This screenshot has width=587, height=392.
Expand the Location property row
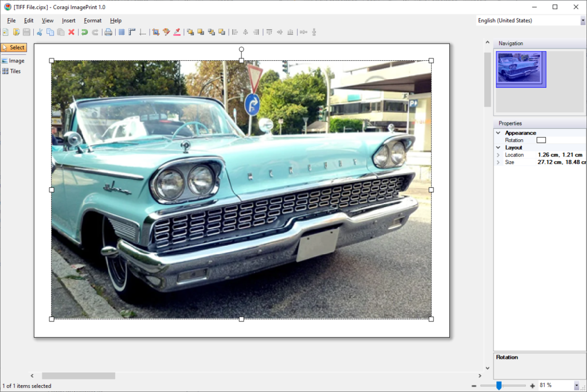tap(498, 155)
